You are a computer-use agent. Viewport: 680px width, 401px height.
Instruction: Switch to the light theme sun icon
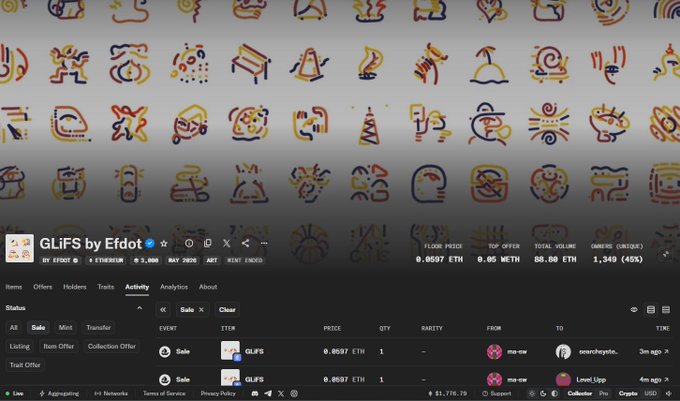click(532, 394)
